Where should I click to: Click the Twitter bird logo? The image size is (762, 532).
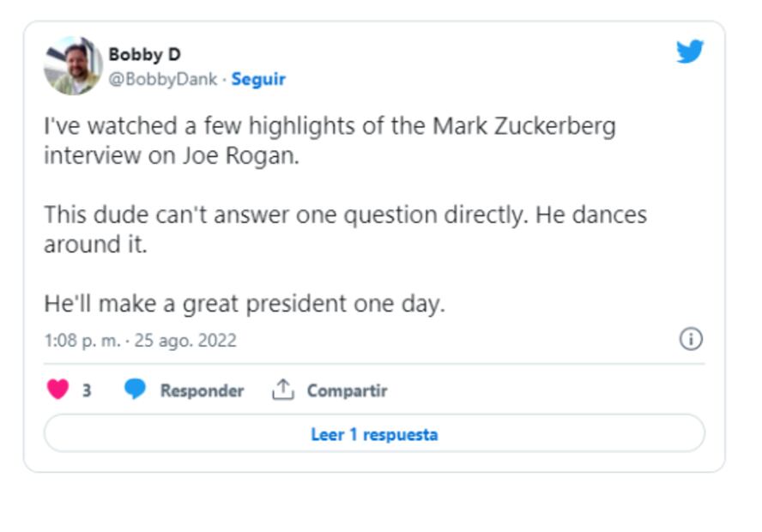(689, 51)
